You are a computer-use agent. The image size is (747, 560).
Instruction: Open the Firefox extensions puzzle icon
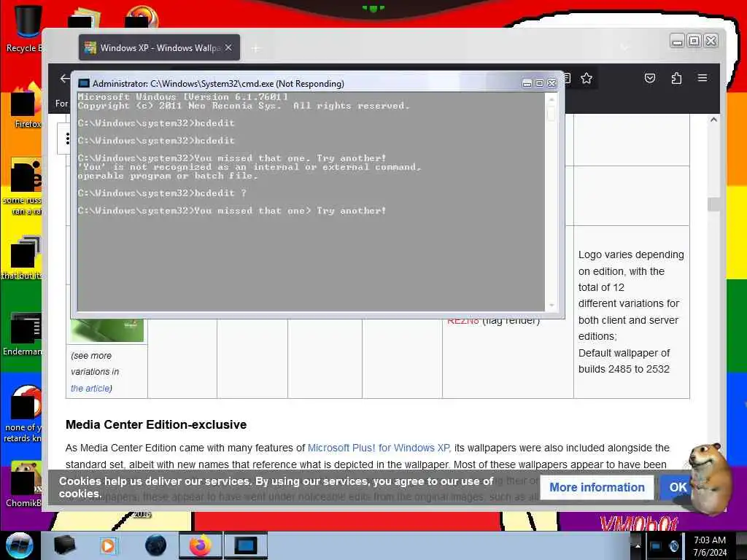click(x=676, y=78)
